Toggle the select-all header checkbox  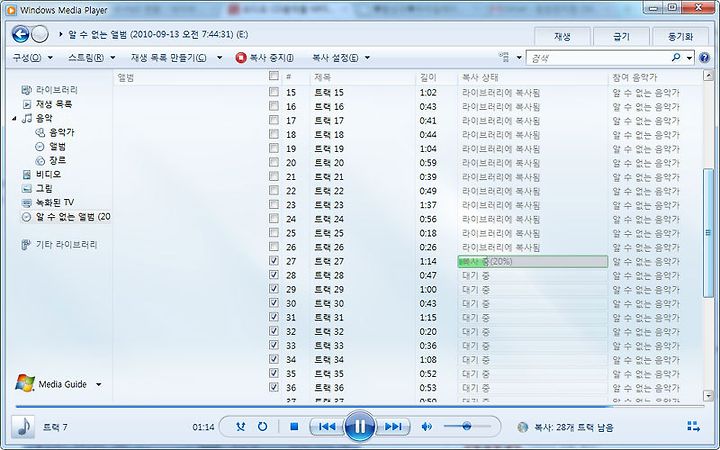click(274, 76)
